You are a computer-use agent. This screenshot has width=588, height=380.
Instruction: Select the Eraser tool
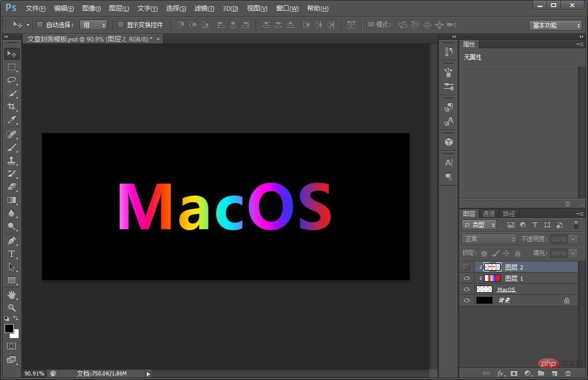coord(12,187)
